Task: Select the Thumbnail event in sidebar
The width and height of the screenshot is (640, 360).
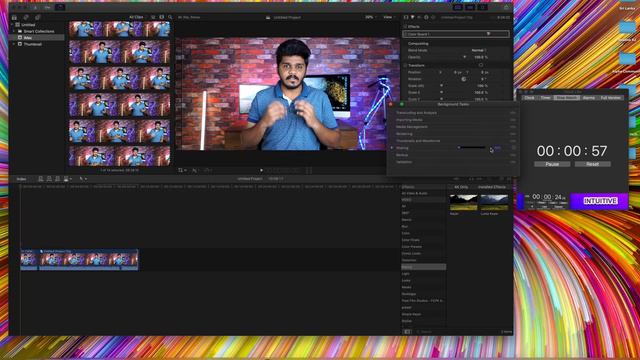Action: 32,44
